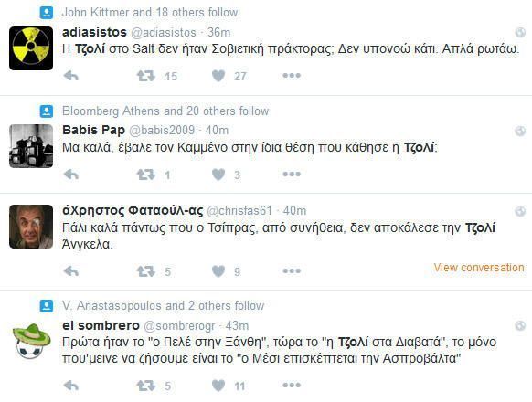Open the @babis2009 handle link

162,130
